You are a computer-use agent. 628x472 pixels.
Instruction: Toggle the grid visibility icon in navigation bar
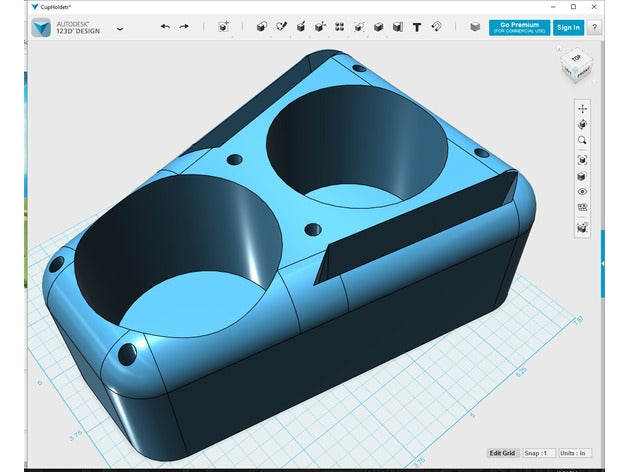point(582,207)
